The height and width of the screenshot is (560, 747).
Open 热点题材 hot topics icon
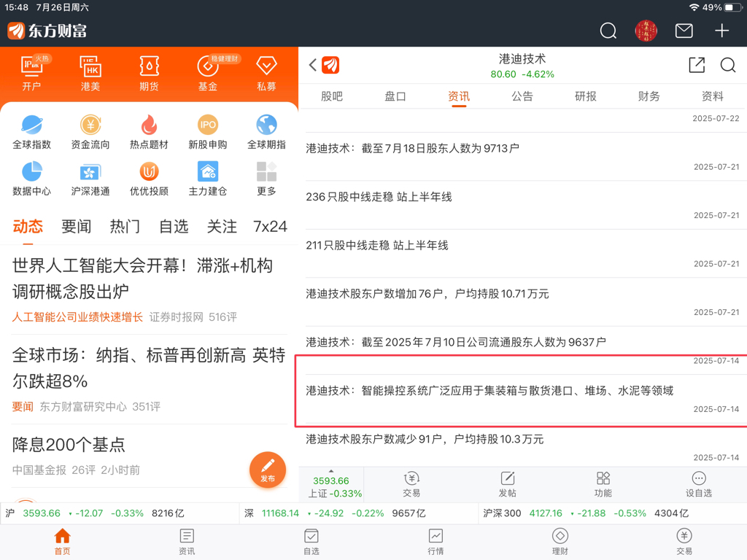coord(149,132)
